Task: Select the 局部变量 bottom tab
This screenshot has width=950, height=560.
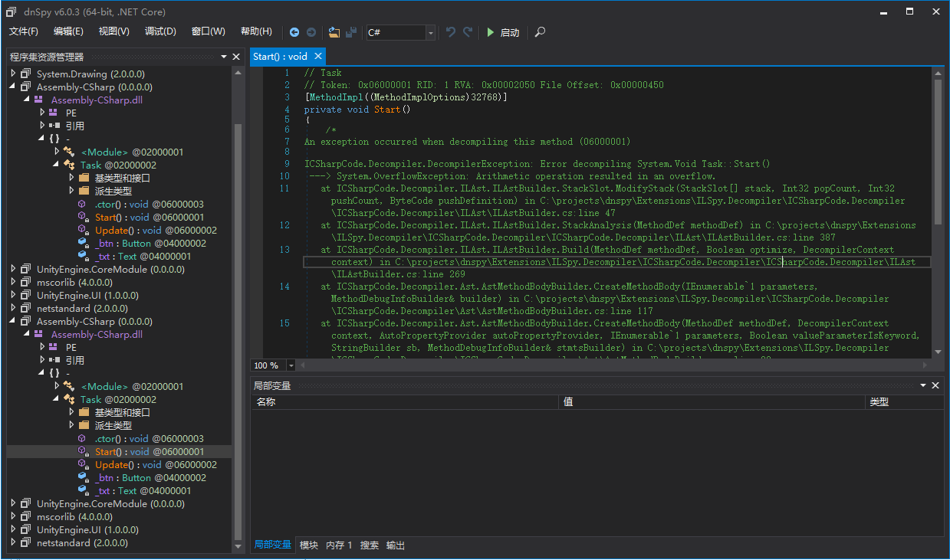Action: tap(273, 545)
